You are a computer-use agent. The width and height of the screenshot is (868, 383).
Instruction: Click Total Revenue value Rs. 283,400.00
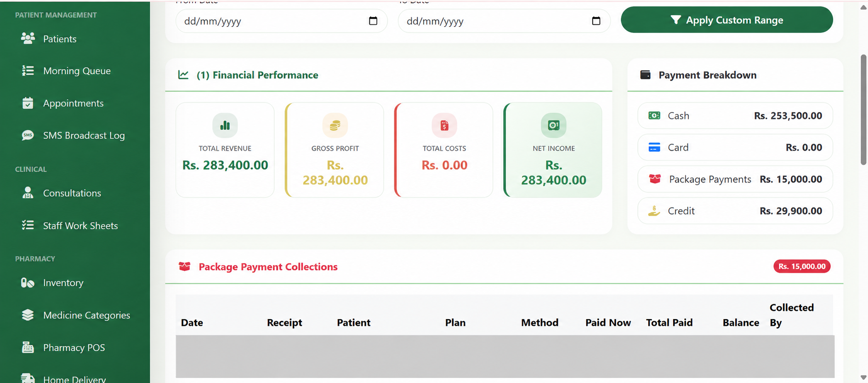[x=225, y=165]
